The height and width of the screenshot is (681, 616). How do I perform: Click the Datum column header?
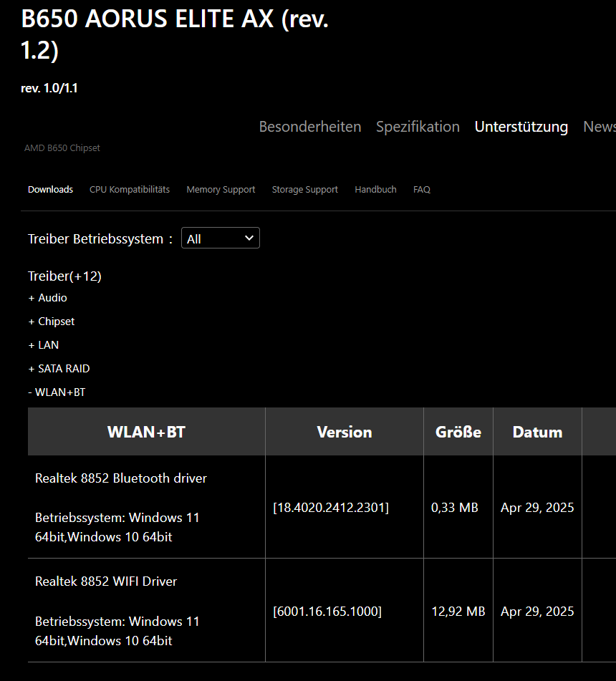pyautogui.click(x=537, y=432)
